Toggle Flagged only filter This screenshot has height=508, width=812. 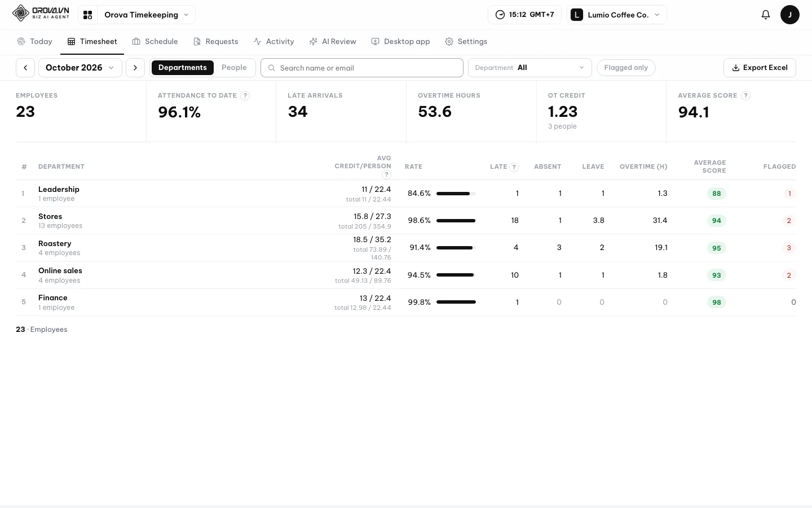(626, 68)
